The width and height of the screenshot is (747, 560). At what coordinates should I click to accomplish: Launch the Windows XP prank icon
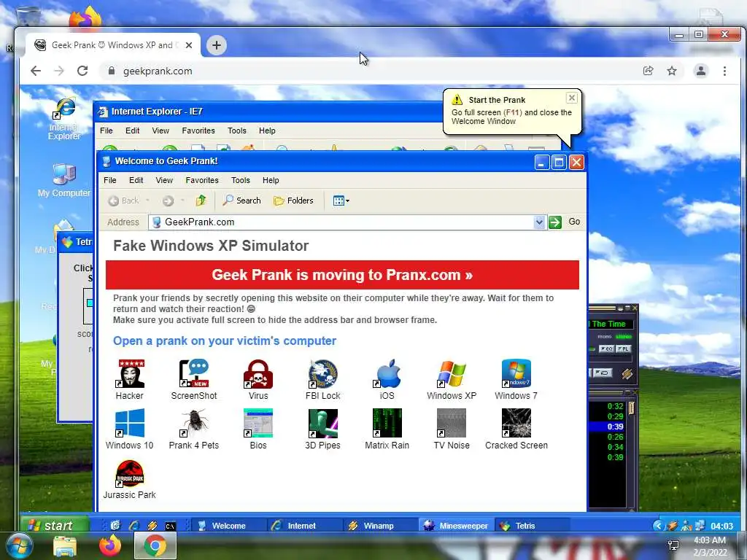tap(451, 374)
